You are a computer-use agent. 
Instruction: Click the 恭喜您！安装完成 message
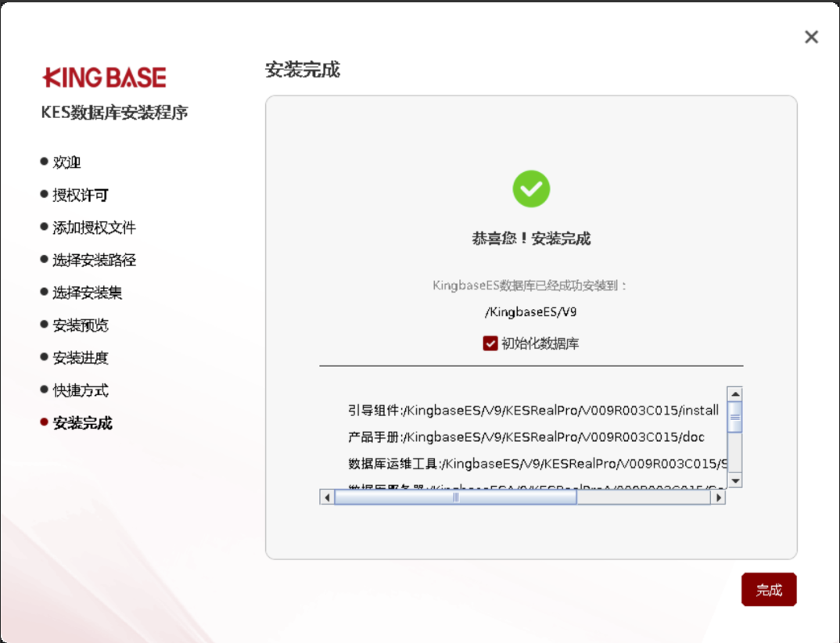pyautogui.click(x=531, y=239)
